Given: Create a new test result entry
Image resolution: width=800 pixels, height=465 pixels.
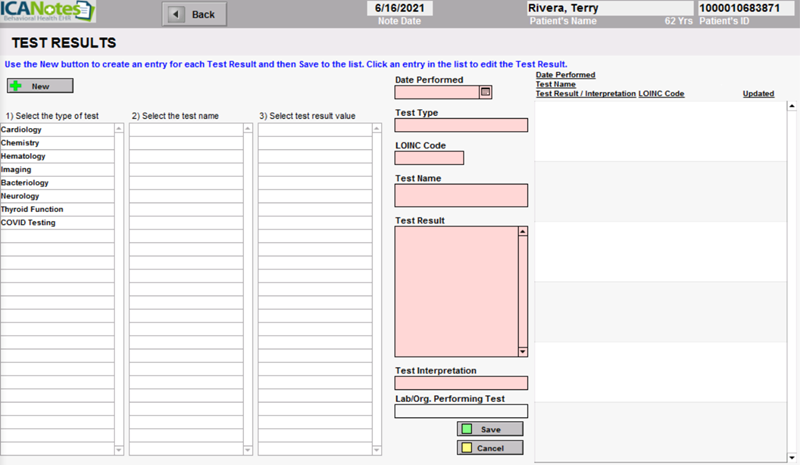Looking at the screenshot, I should point(40,86).
